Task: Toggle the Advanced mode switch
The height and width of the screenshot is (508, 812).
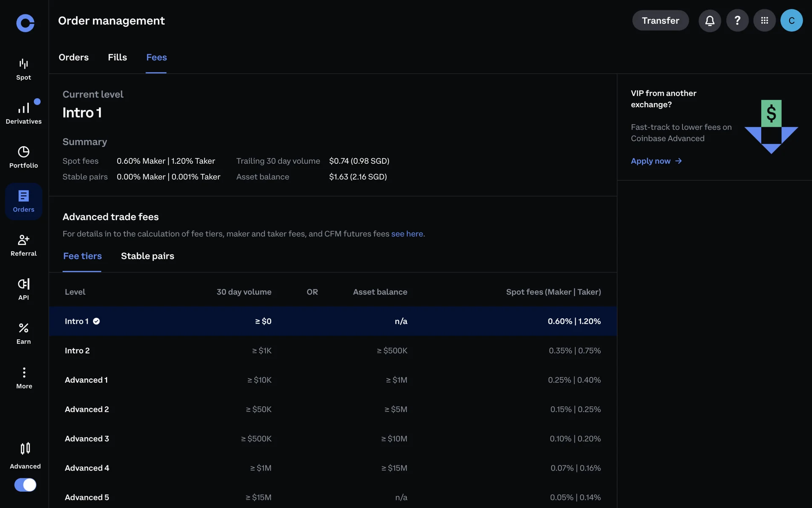Action: click(x=25, y=485)
